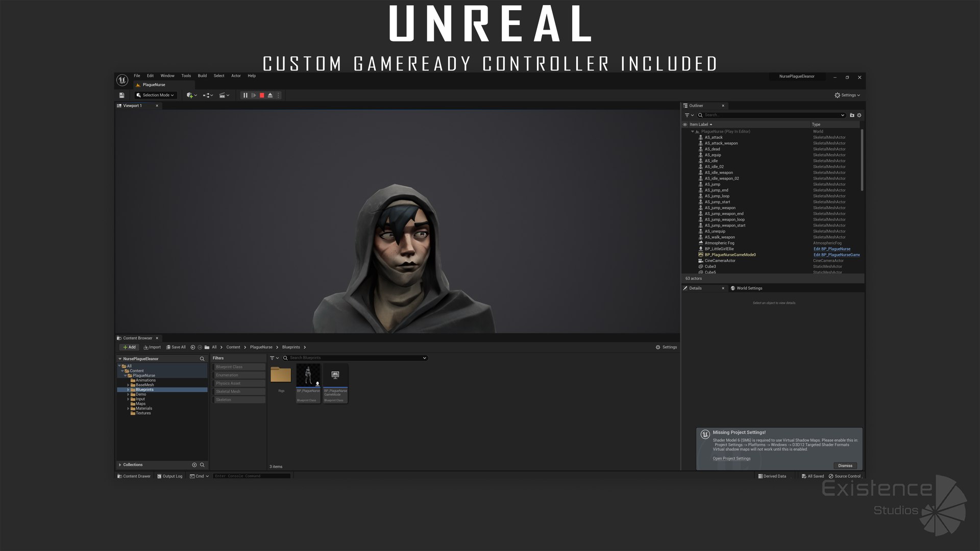The image size is (980, 551).
Task: Eject from the player controller
Action: 270,95
